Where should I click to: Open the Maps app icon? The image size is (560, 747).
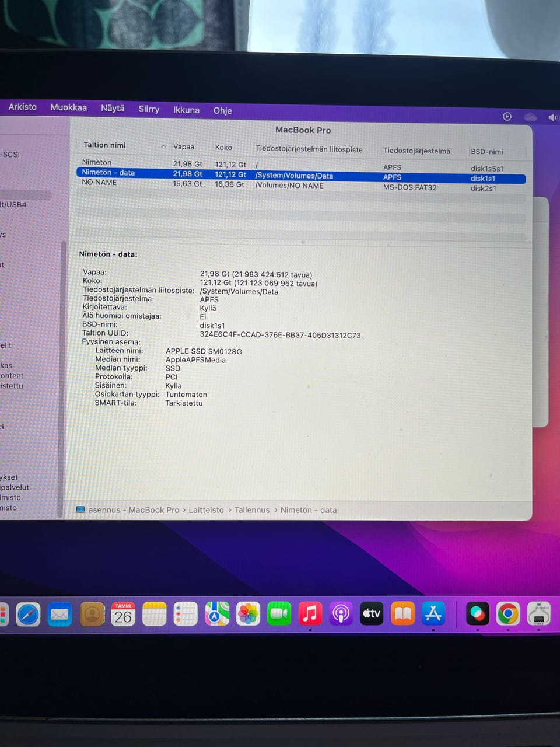(217, 615)
